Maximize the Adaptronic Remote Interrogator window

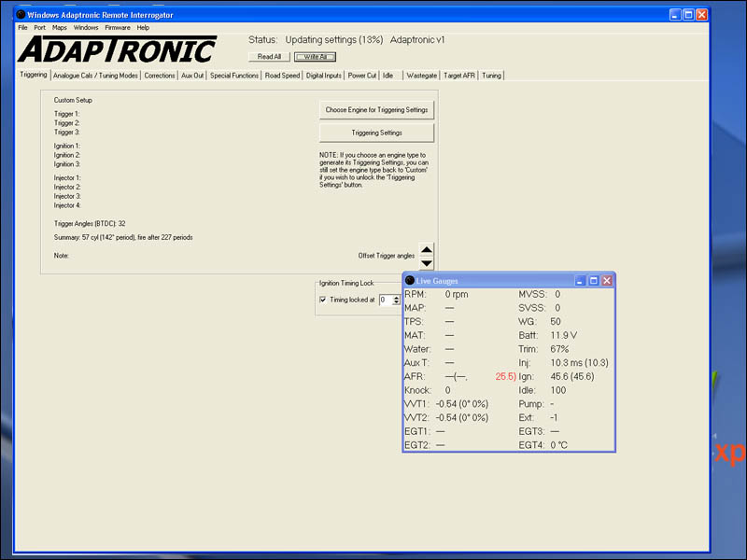click(688, 15)
